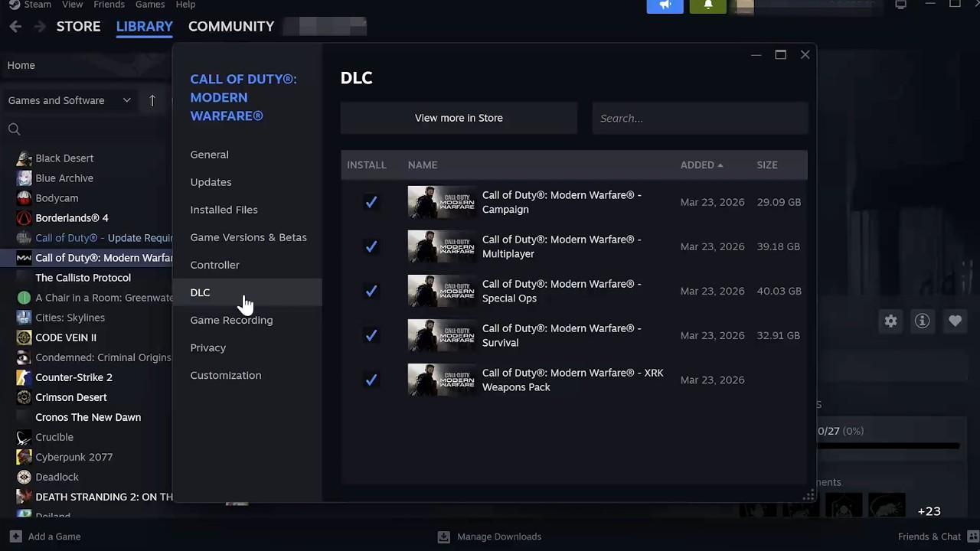Uncheck install for Campaign DLC
This screenshot has height=551, width=980.
371,202
